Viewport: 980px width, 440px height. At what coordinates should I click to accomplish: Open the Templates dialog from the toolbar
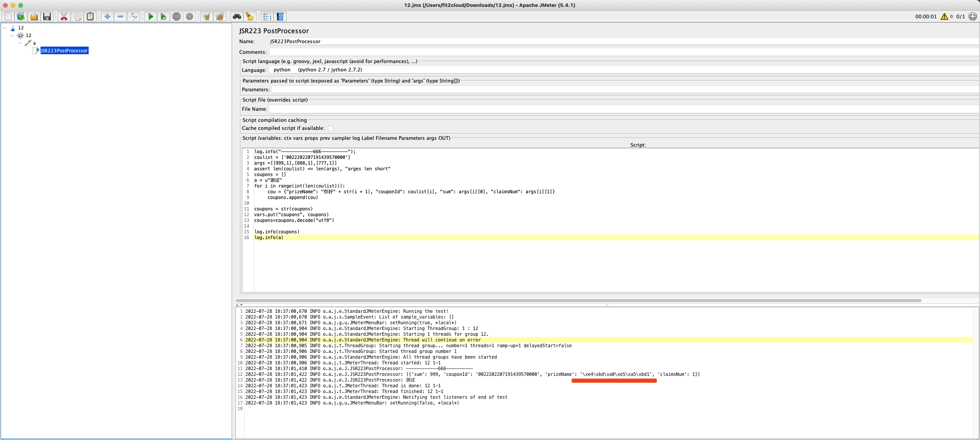pos(21,16)
